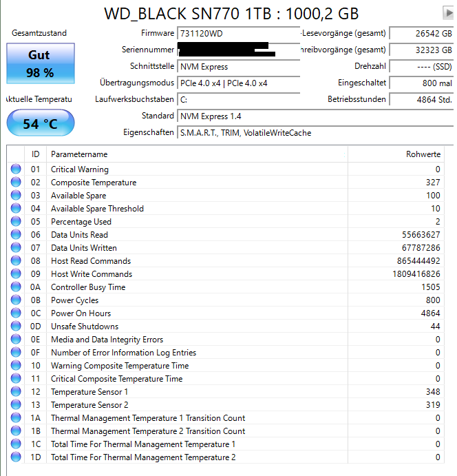Click the Drehzahl value ---- (SSD)

pos(421,67)
